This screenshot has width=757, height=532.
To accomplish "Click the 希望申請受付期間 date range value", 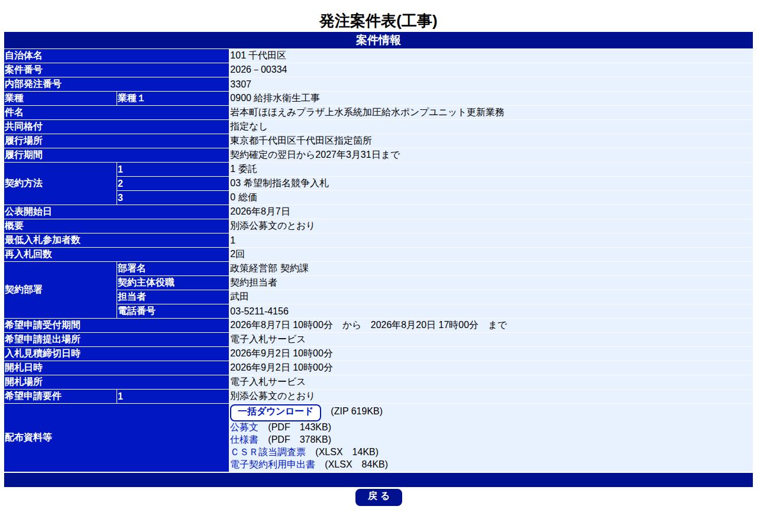I will tap(368, 325).
